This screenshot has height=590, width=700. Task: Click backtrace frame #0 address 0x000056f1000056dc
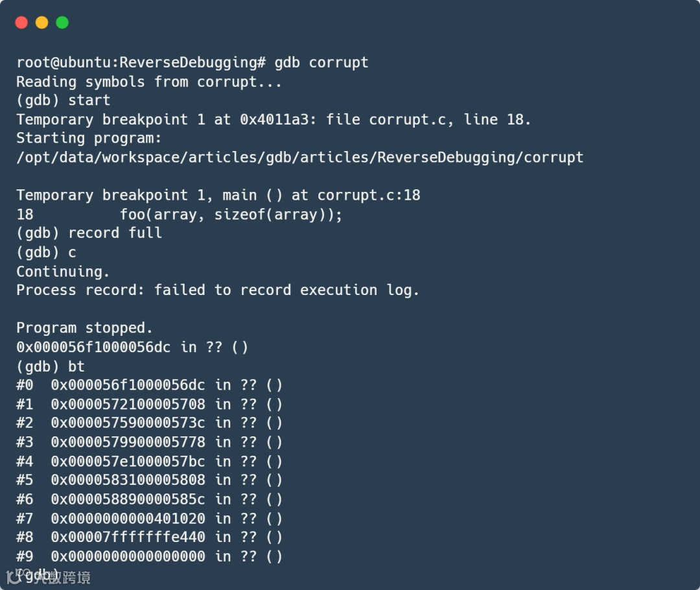128,385
